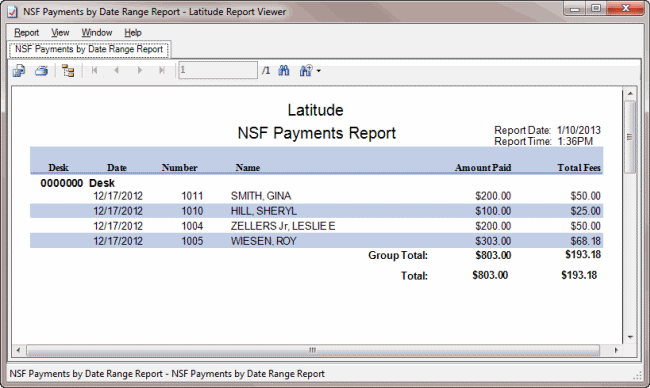Open the zoom dropdown arrow
The image size is (650, 388).
318,71
